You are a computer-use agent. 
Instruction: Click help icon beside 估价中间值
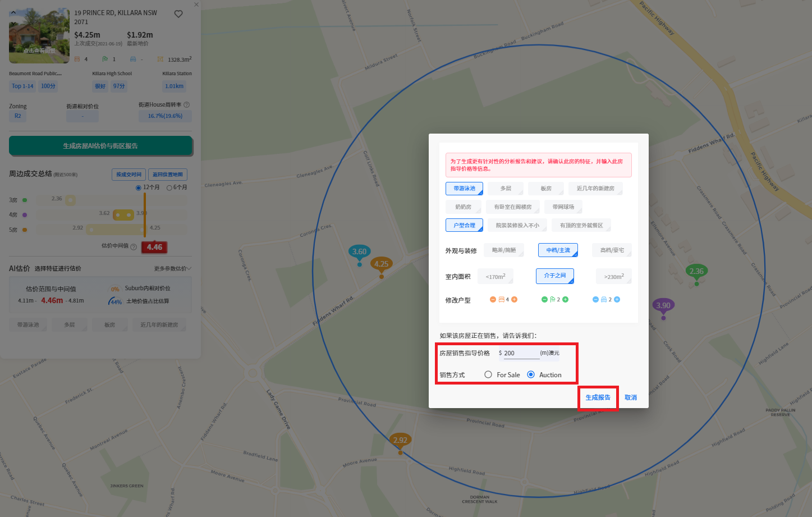point(134,246)
